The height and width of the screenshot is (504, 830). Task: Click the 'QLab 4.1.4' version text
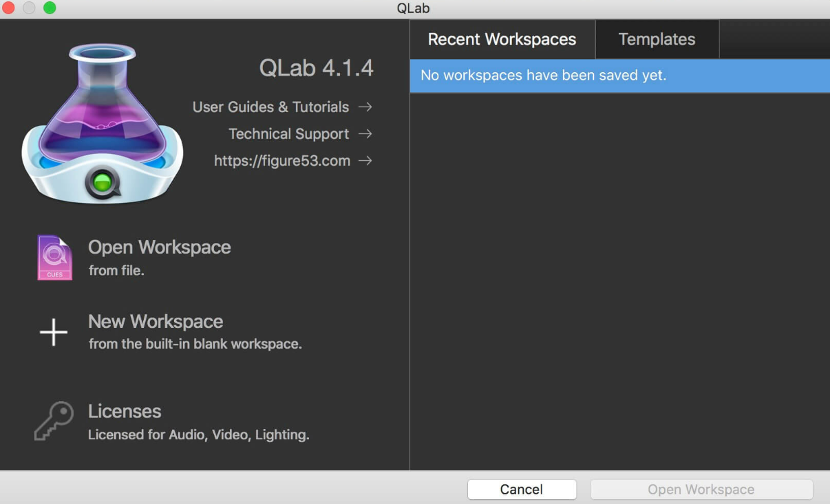tap(317, 68)
